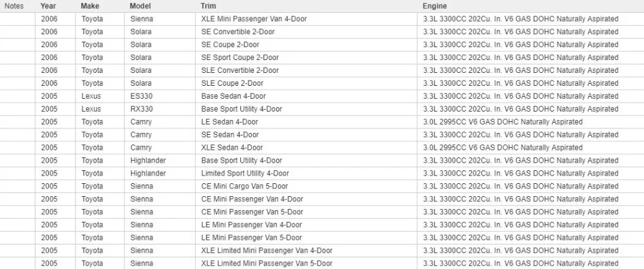644x269 pixels.
Task: Click the Make column header
Action: pyautogui.click(x=90, y=6)
